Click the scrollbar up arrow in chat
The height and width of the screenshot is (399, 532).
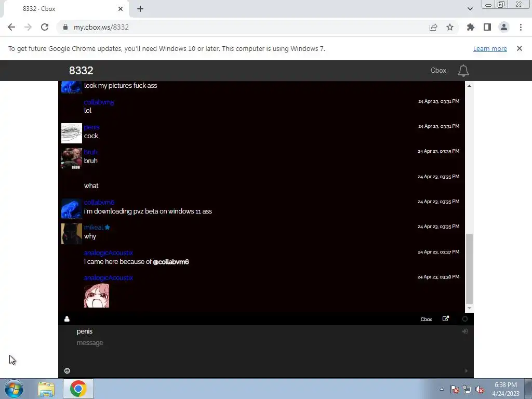click(x=469, y=86)
